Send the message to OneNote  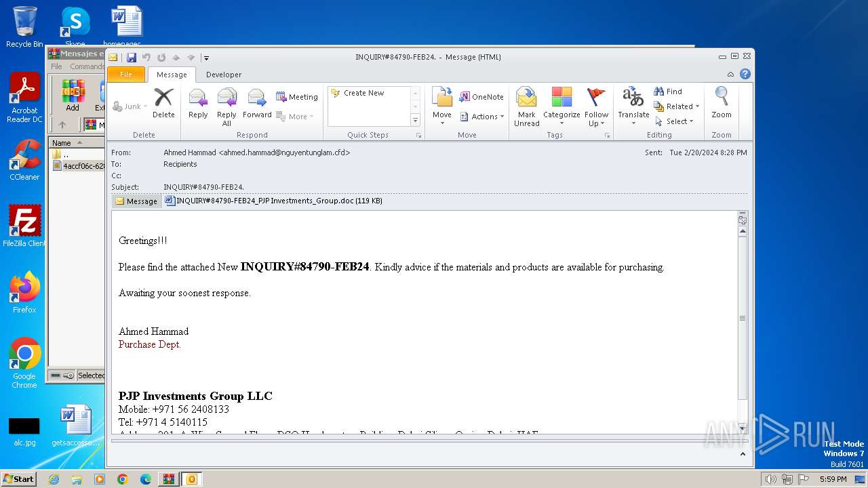click(481, 97)
